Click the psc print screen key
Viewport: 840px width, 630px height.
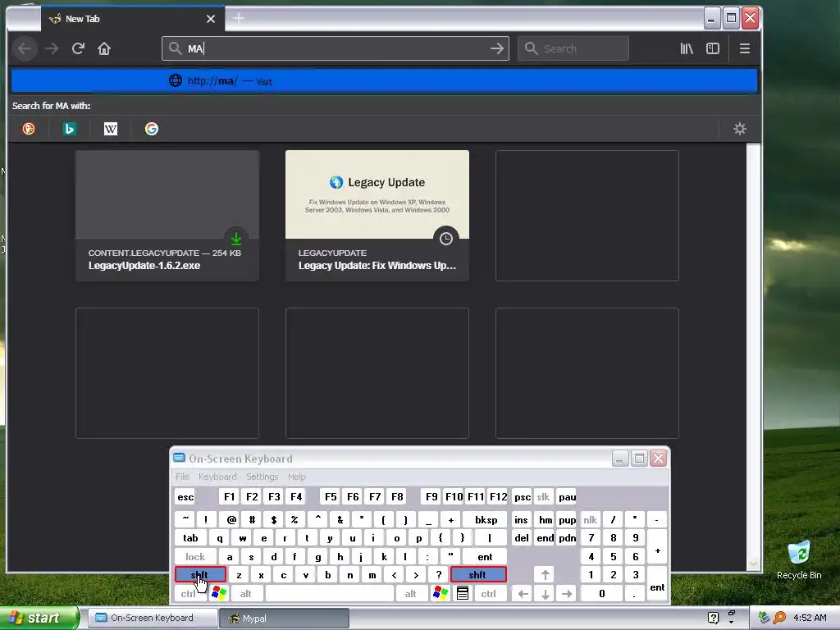[x=523, y=496]
